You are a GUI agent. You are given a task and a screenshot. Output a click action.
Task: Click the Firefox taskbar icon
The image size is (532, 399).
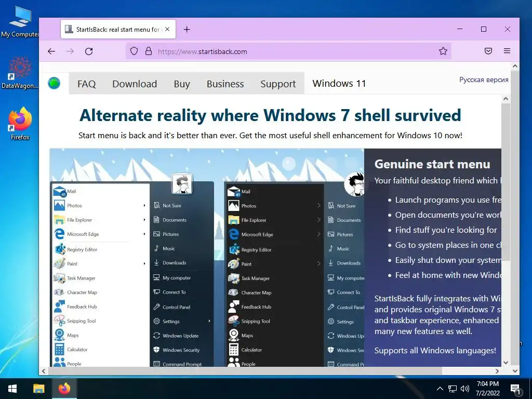(64, 389)
